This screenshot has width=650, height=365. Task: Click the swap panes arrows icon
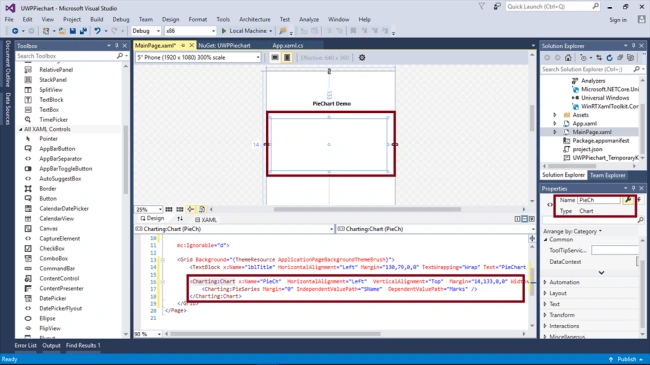click(x=180, y=219)
